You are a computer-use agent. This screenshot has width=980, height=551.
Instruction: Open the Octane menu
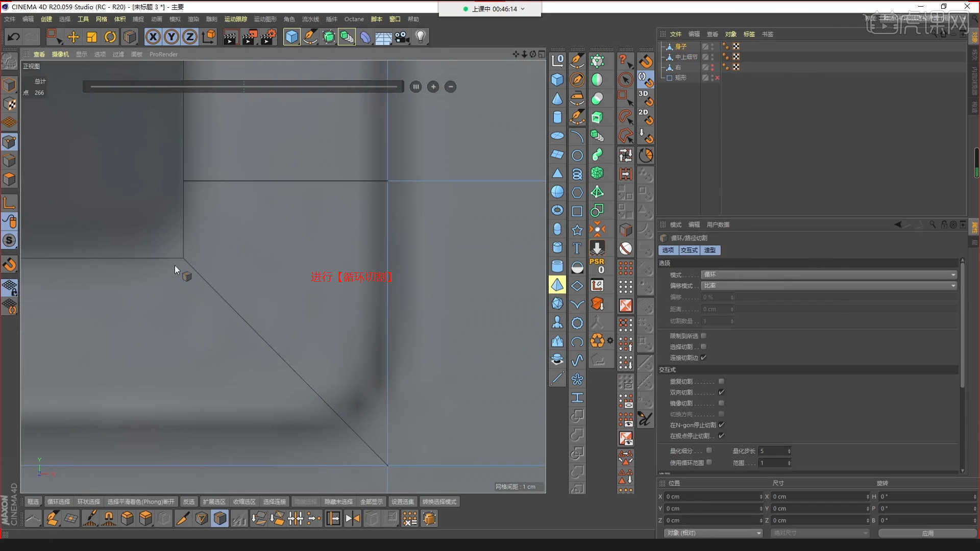[x=354, y=19]
